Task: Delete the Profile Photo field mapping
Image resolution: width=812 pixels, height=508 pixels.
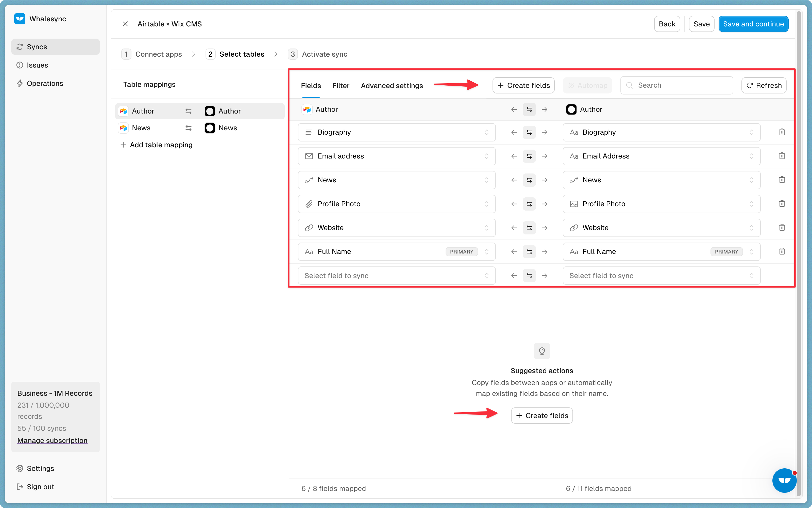Action: [x=782, y=204]
